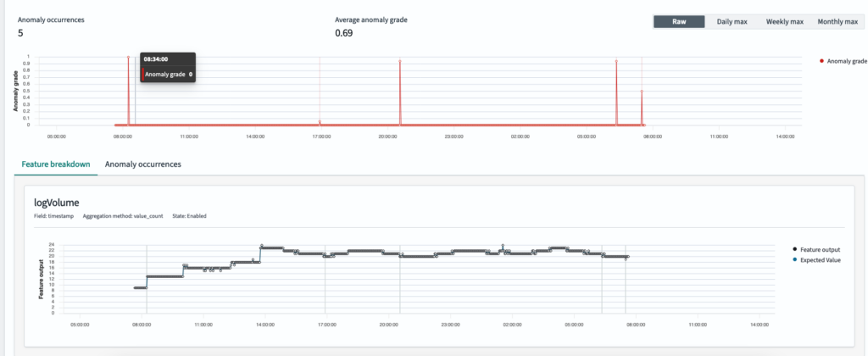Screen dimensions: 868x356
Task: Toggle the Anomaly grade legend red dot
Action: click(x=821, y=62)
